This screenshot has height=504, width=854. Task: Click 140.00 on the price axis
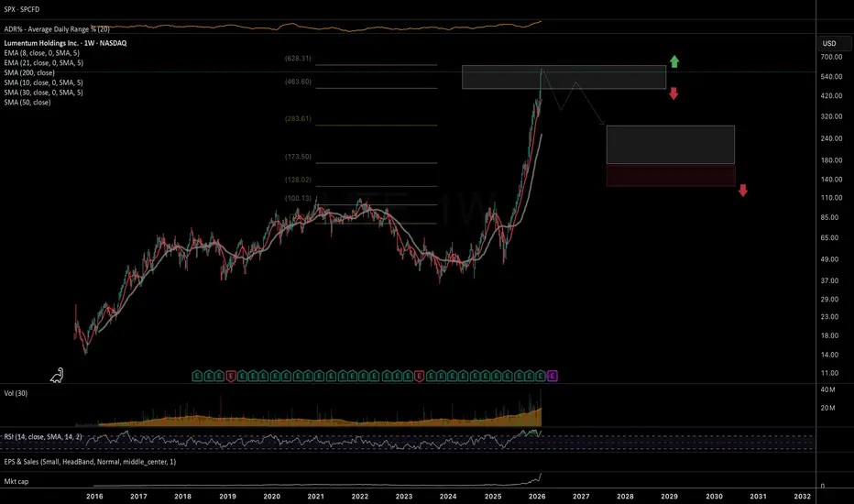(x=832, y=179)
